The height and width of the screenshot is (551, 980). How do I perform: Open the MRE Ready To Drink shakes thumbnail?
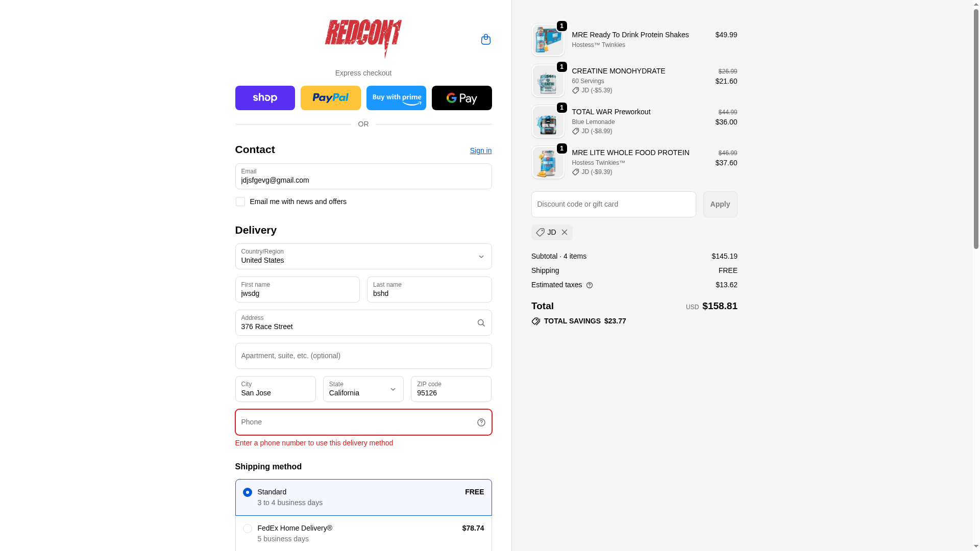(x=548, y=40)
